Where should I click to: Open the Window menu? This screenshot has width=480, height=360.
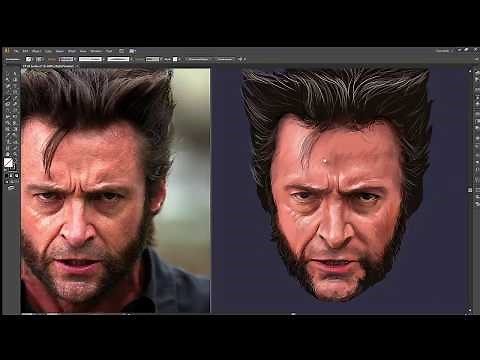click(x=96, y=51)
